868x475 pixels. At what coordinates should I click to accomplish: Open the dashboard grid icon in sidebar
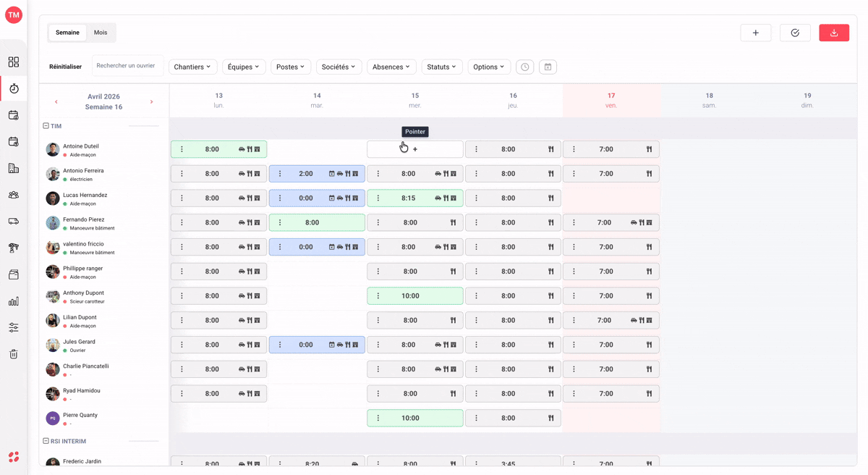pyautogui.click(x=14, y=62)
